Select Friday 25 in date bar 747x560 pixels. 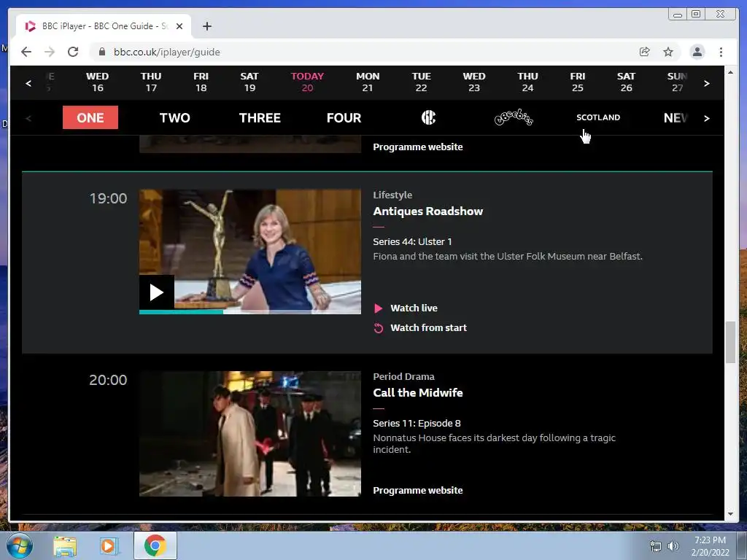[x=578, y=82]
